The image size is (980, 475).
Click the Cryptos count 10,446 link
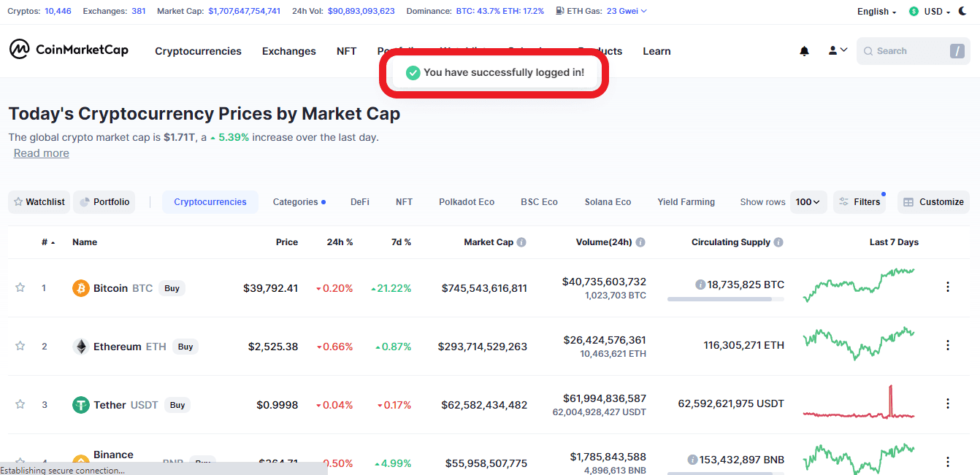pyautogui.click(x=58, y=11)
